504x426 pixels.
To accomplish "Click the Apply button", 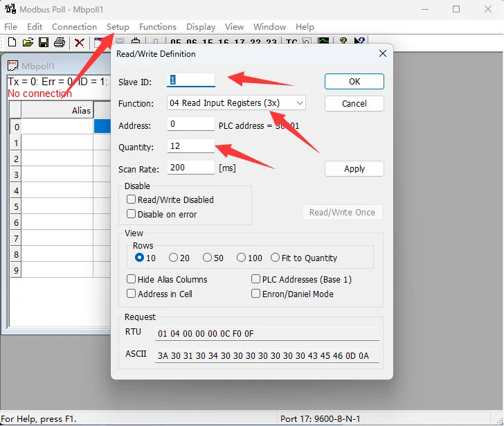I will [354, 168].
